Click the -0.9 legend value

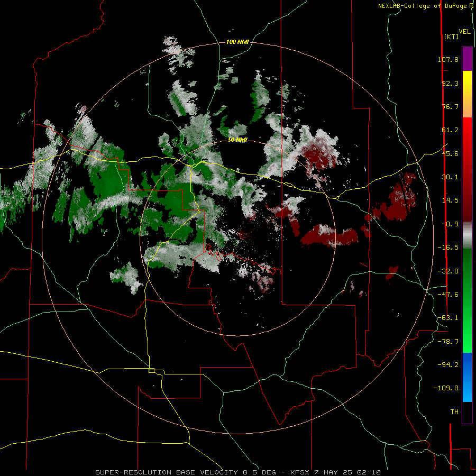click(x=450, y=224)
